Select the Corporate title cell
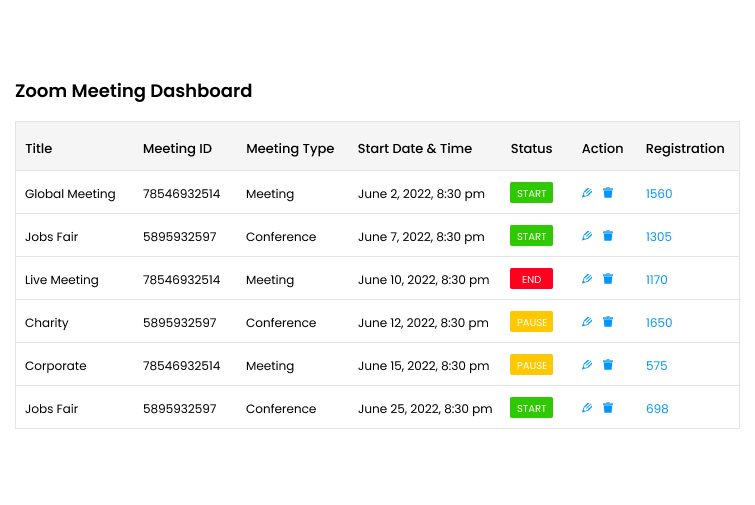This screenshot has width=755, height=505. pos(56,366)
